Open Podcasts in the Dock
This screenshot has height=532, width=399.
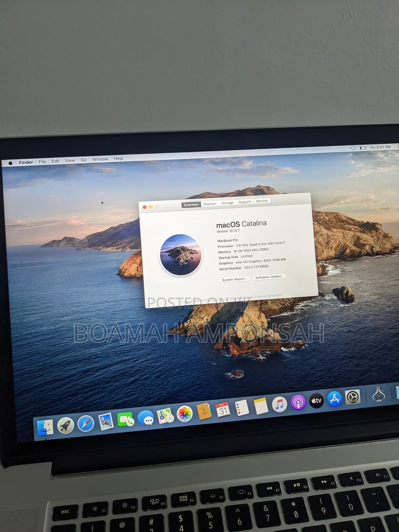click(298, 402)
